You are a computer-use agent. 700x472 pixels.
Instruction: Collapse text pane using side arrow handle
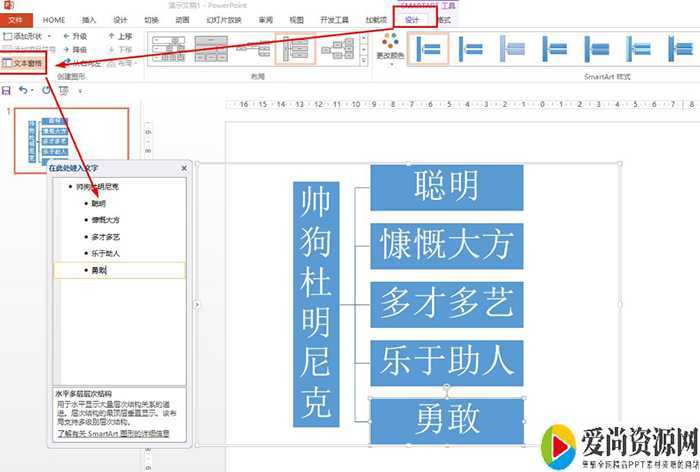(x=196, y=304)
